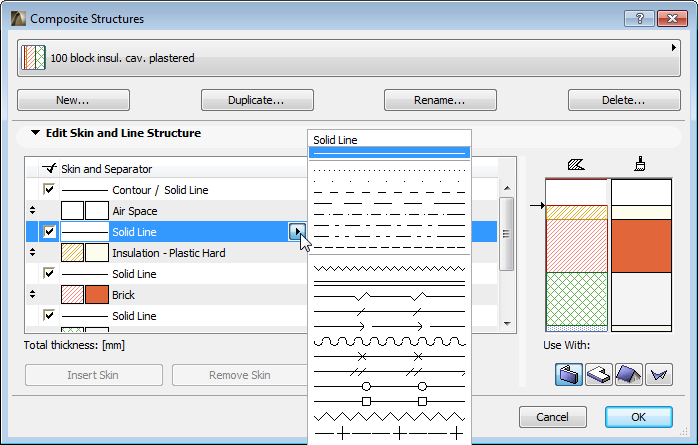Screen dimensions: 698x445
Task: Open composite list via arrow at top right
Action: coord(674,48)
